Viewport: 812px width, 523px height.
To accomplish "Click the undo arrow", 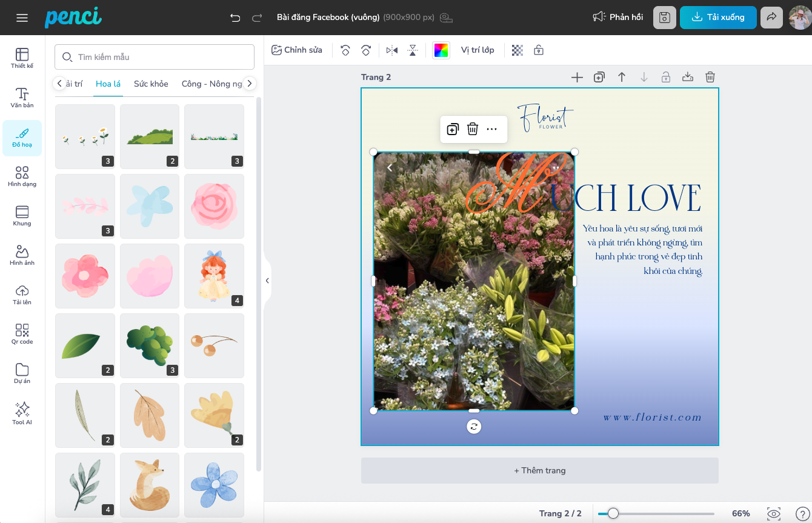I will coord(235,18).
